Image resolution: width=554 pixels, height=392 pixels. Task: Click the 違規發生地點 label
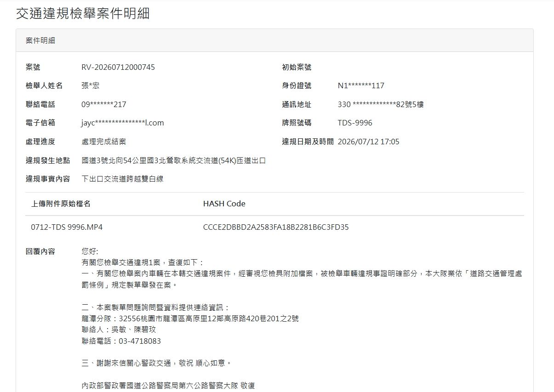[48, 160]
